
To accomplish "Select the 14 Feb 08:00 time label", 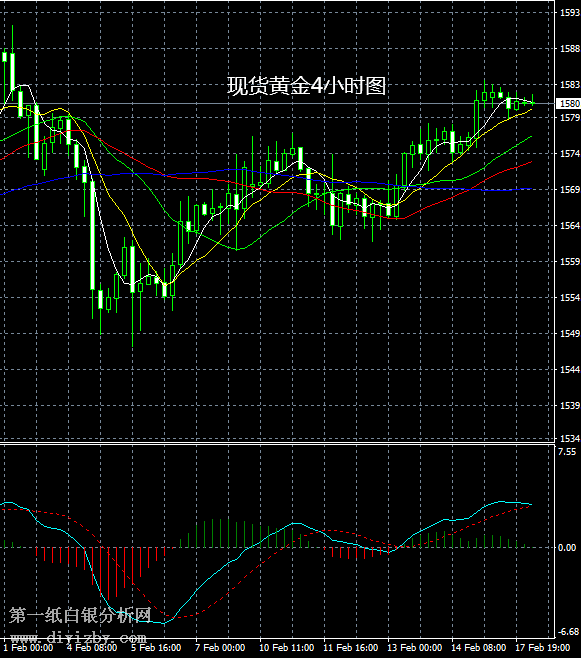I will (479, 648).
